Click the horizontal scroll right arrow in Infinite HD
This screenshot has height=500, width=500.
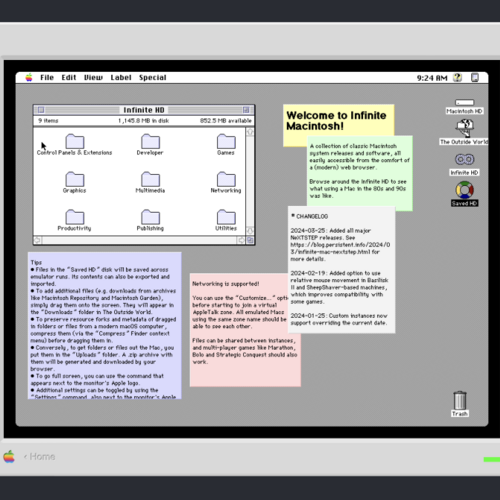[241, 240]
